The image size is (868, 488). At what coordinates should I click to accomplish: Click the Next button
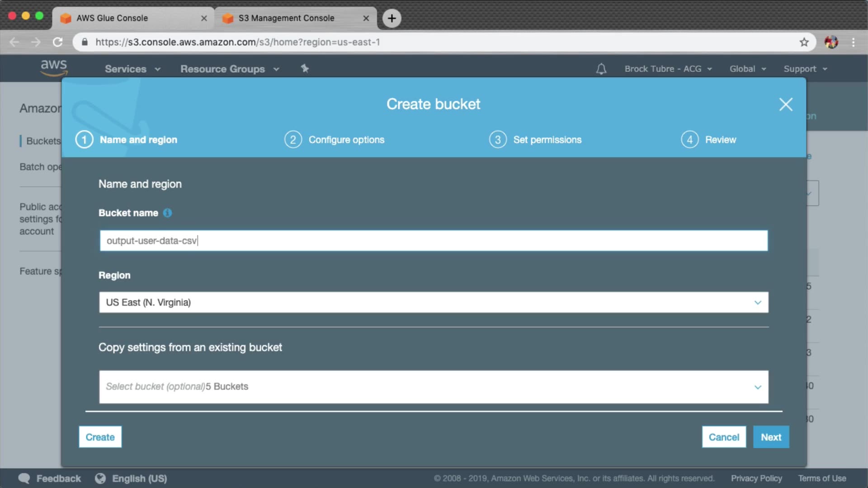point(770,437)
